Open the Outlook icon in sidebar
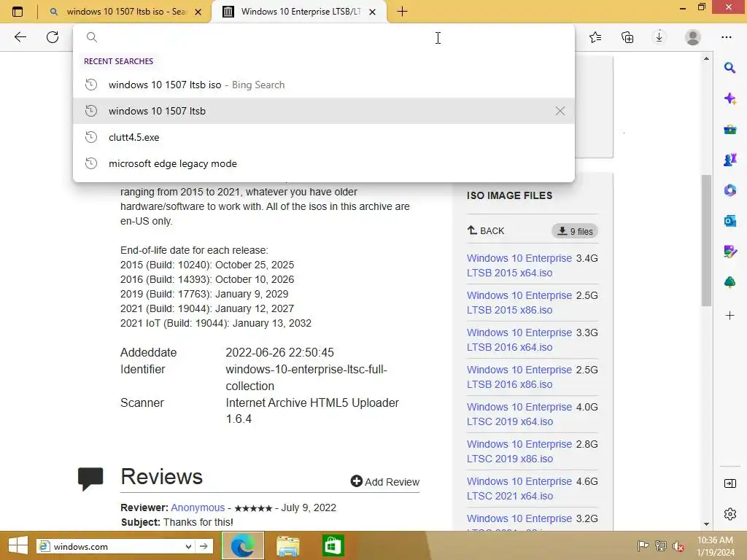 tap(729, 221)
